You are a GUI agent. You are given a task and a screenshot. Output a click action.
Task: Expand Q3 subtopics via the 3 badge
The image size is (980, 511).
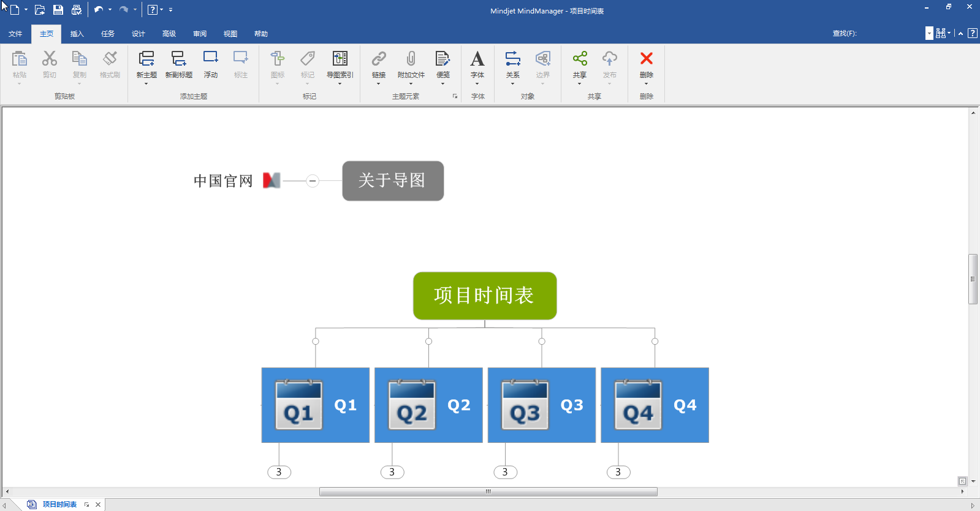505,472
